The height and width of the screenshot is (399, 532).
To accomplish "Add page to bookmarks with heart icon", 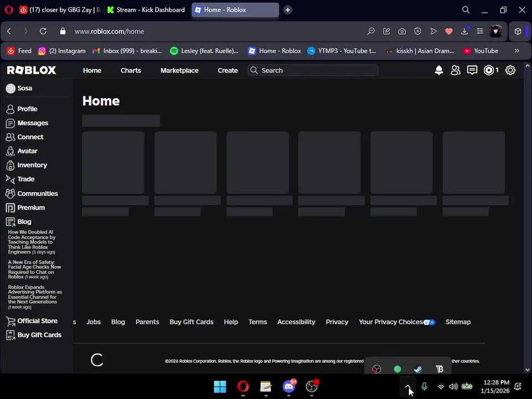I will [x=449, y=31].
